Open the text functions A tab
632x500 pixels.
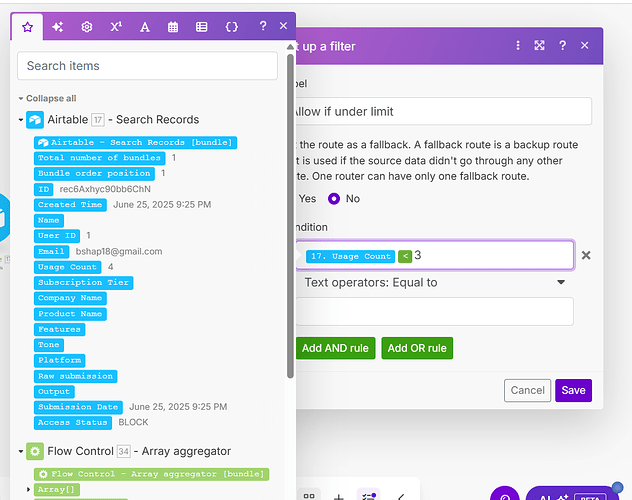(x=145, y=27)
